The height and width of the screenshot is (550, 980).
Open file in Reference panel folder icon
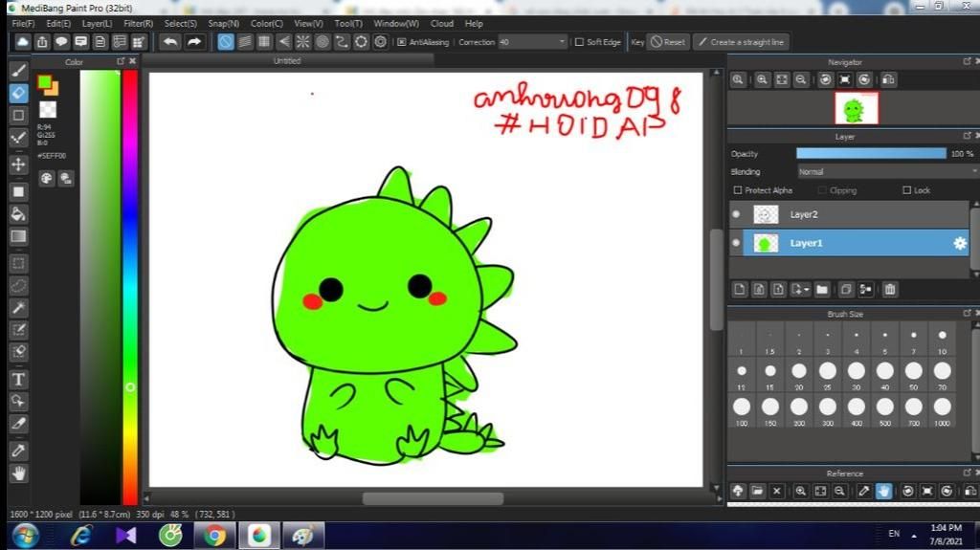tap(758, 491)
